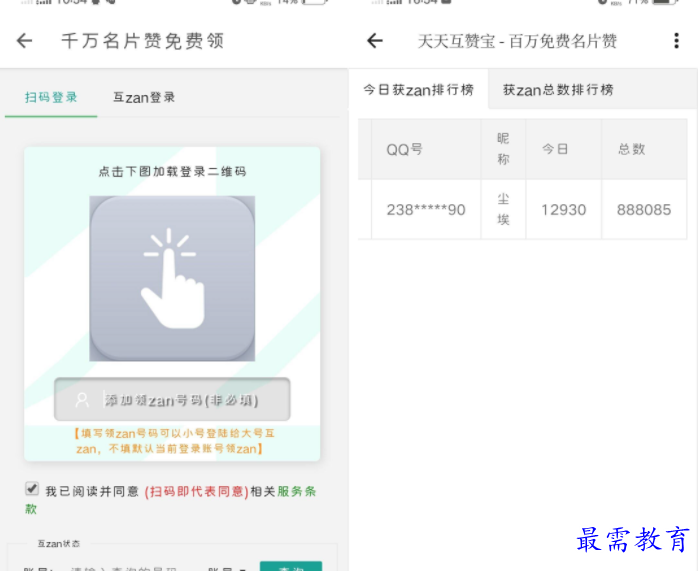Switch to 扫码登录 tab
The height and width of the screenshot is (571, 698).
(x=51, y=97)
